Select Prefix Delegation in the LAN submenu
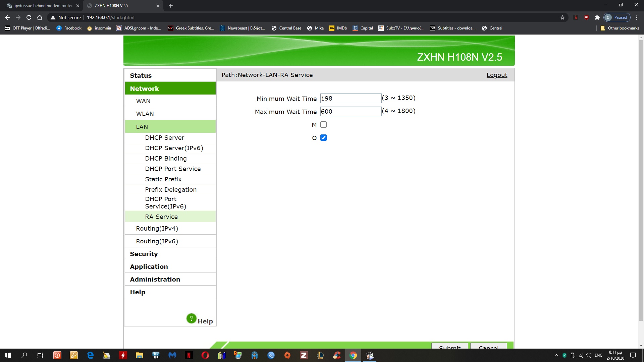644x362 pixels. point(171,190)
